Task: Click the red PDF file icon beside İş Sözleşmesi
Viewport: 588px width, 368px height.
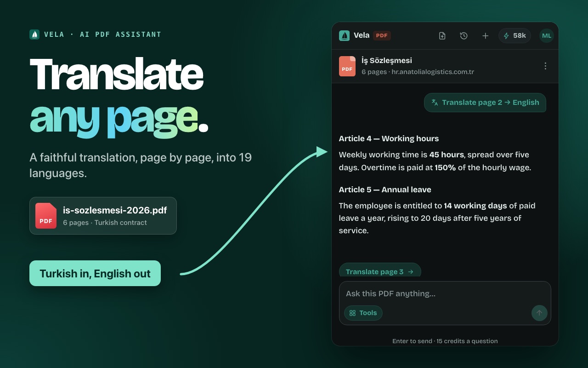Action: tap(347, 66)
